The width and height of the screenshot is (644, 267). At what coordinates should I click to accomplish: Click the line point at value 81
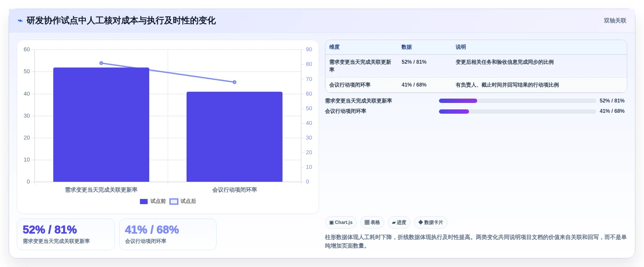pyautogui.click(x=101, y=63)
